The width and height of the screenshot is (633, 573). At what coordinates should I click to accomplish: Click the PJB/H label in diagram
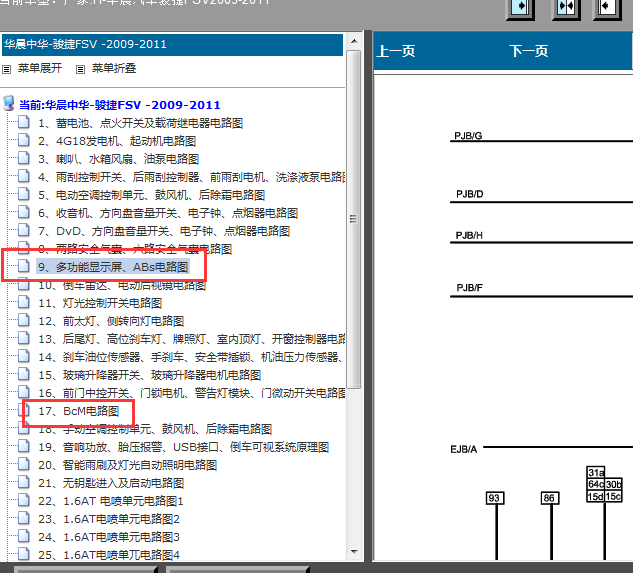(469, 235)
